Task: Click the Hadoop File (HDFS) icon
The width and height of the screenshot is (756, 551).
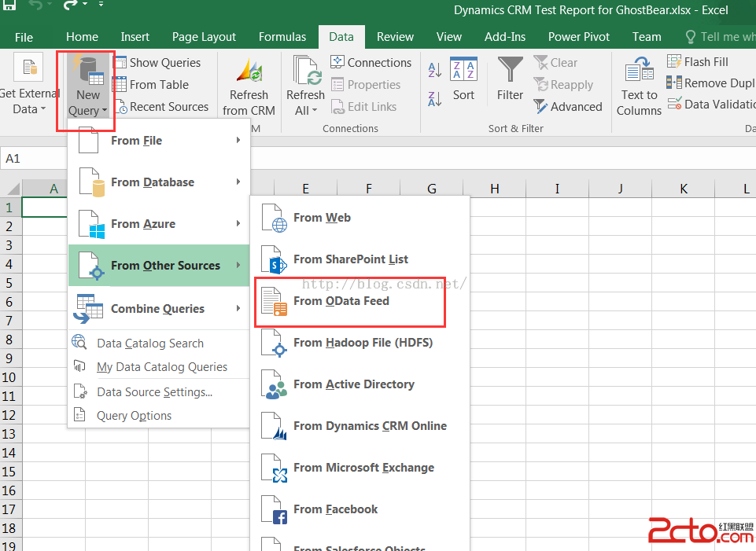Action: click(275, 343)
